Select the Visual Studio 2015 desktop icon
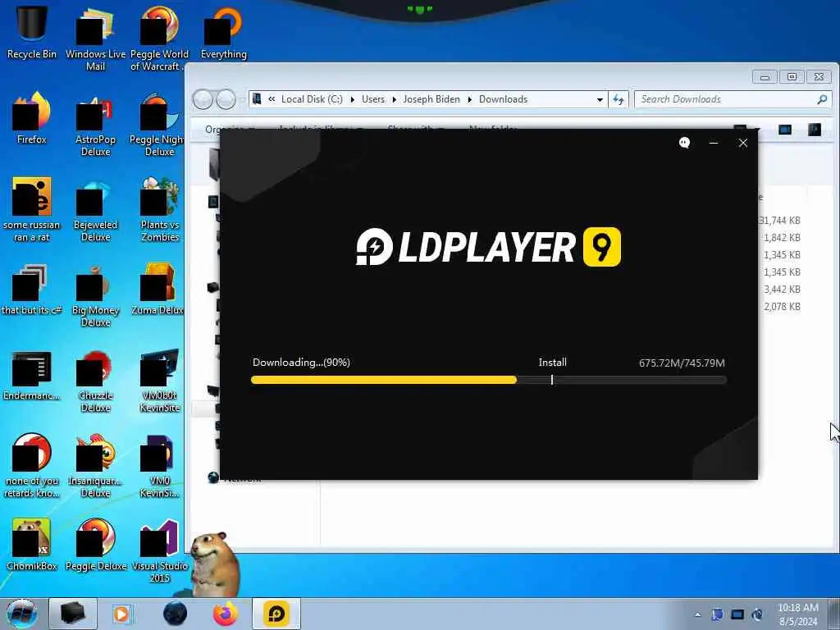Screen dimensions: 840x630 click(x=160, y=550)
